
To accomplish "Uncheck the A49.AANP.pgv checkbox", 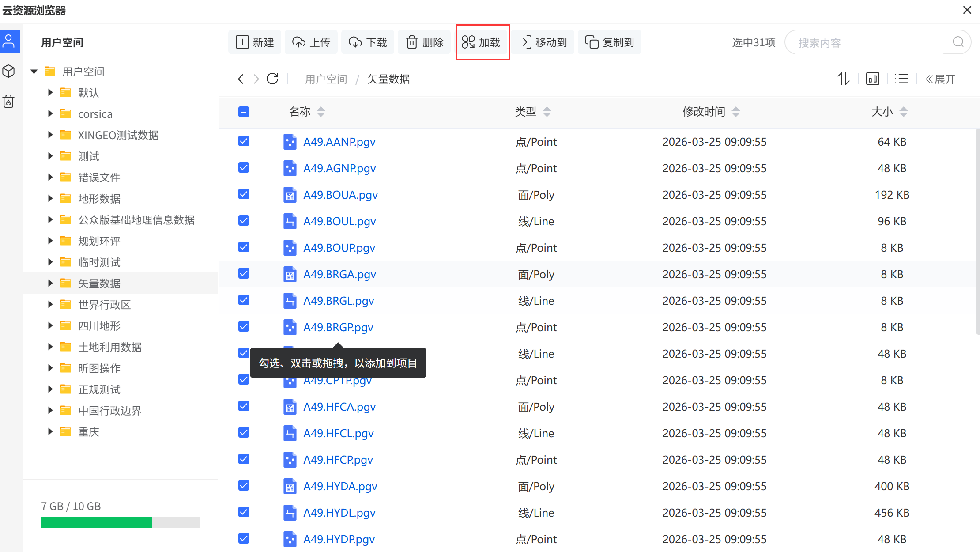I will (244, 141).
